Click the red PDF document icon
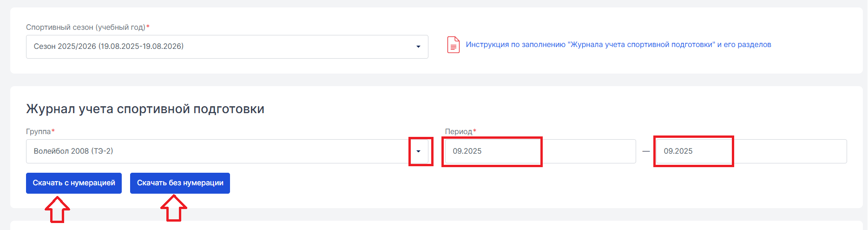This screenshot has width=868, height=230. (x=453, y=45)
